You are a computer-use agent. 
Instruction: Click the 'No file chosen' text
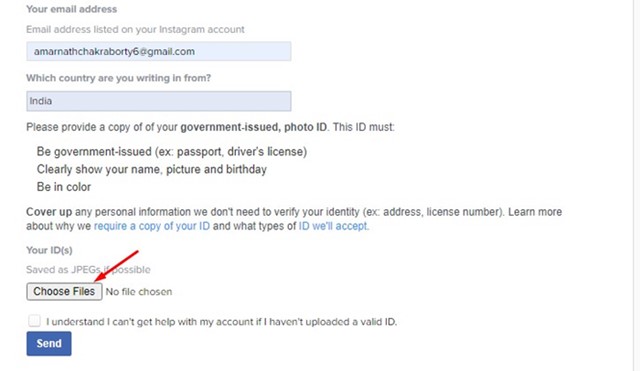click(x=139, y=292)
